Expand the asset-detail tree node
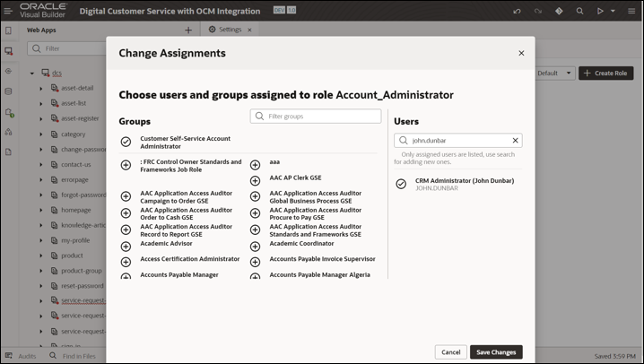 pos(41,89)
